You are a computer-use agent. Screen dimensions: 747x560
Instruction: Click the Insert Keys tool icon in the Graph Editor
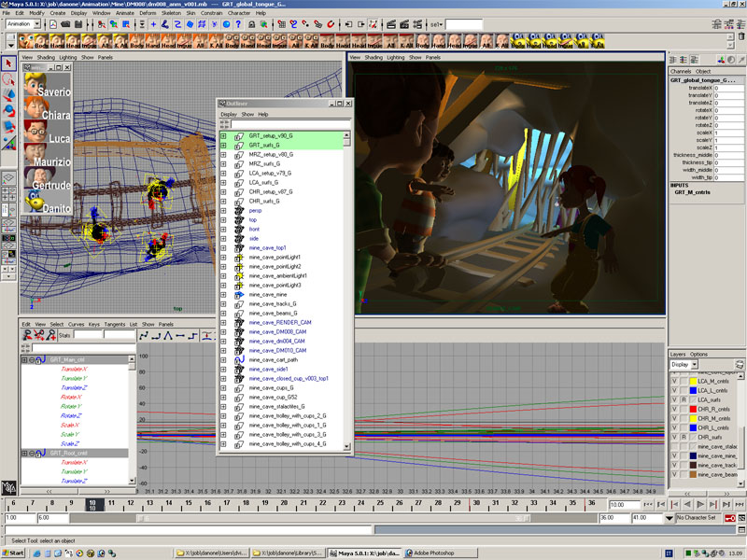click(x=39, y=335)
